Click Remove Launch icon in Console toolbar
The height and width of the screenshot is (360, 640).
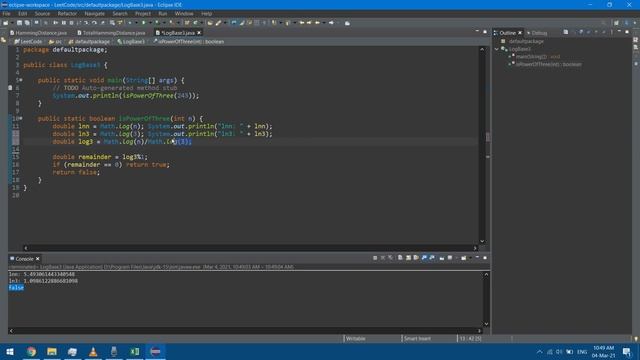click(383, 258)
